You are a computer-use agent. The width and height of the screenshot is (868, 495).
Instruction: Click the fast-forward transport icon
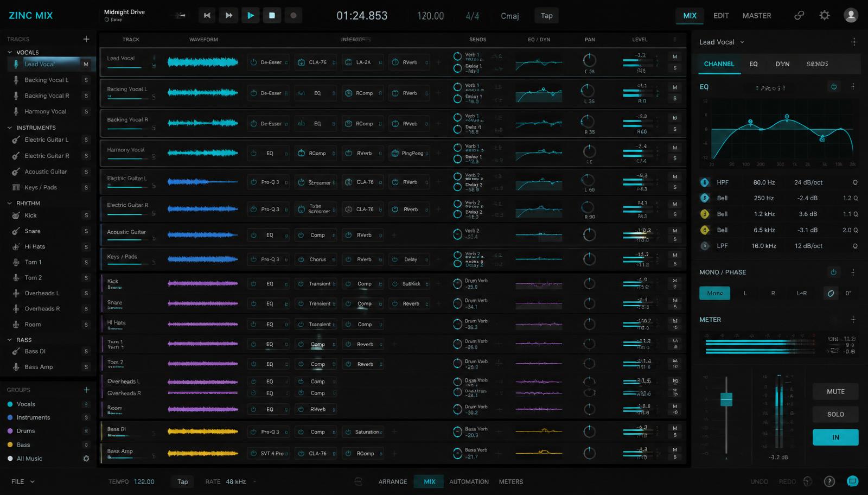228,16
